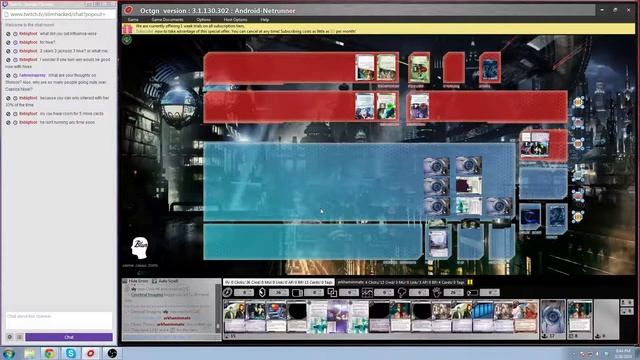Open the Host Options menu
The width and height of the screenshot is (640, 360).
pos(235,20)
